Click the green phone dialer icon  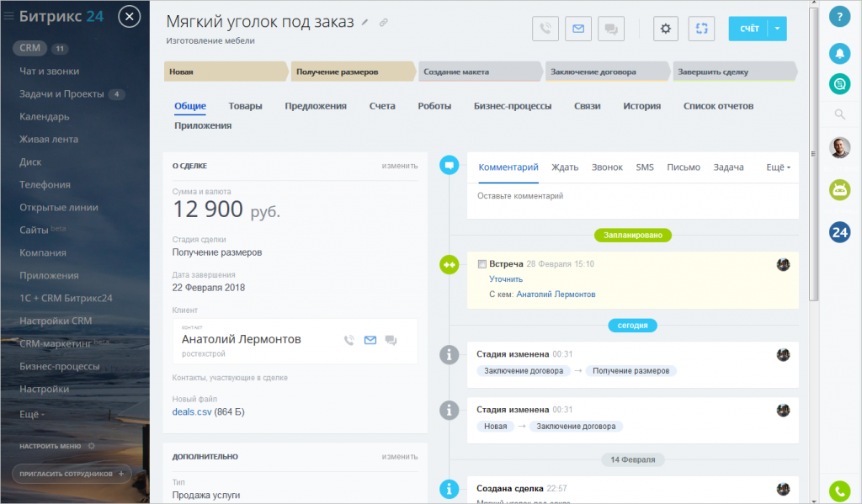[x=839, y=491]
